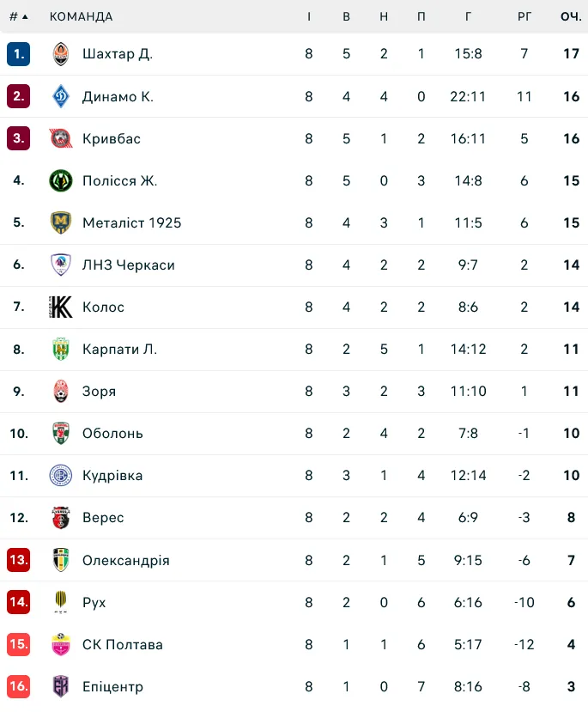Sort table by the # rank column
Screen dimensions: 588x712
click(x=18, y=17)
